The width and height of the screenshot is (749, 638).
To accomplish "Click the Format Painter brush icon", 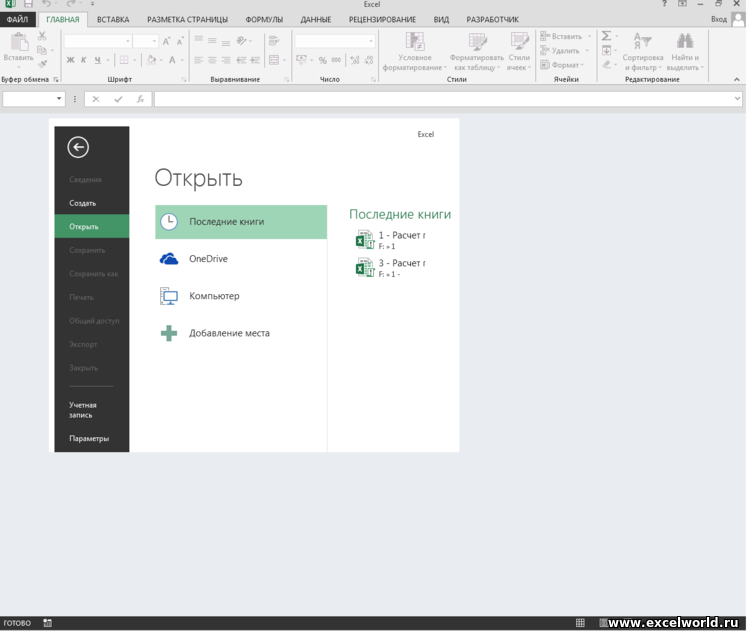I will (43, 64).
